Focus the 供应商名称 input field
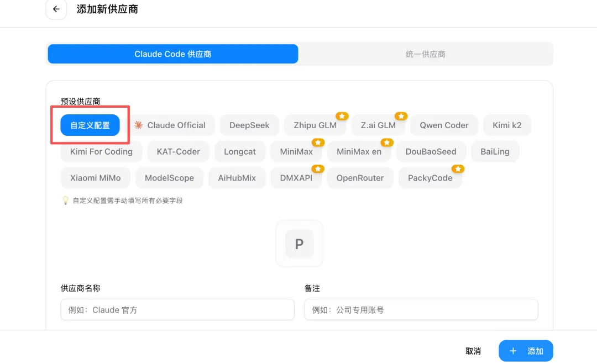 coord(177,310)
